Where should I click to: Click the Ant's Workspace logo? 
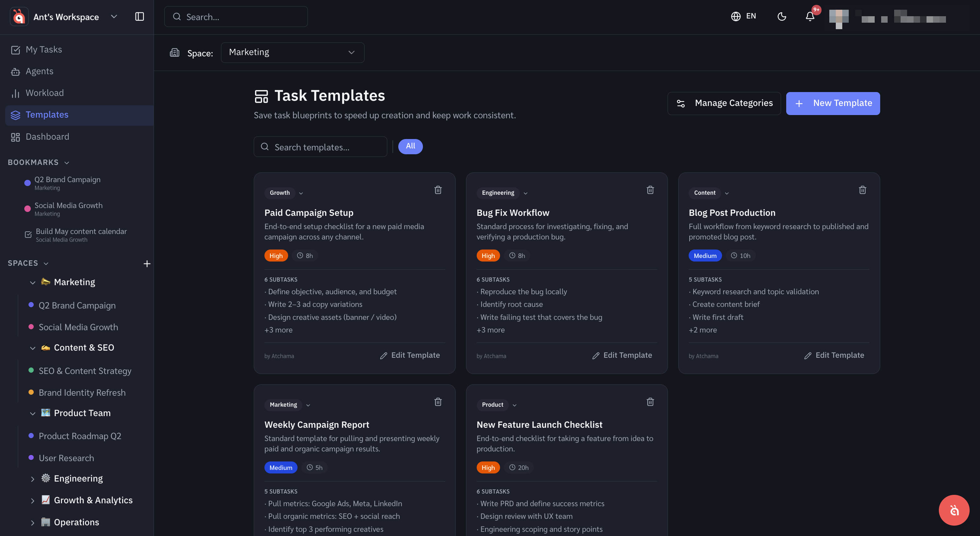(x=19, y=17)
